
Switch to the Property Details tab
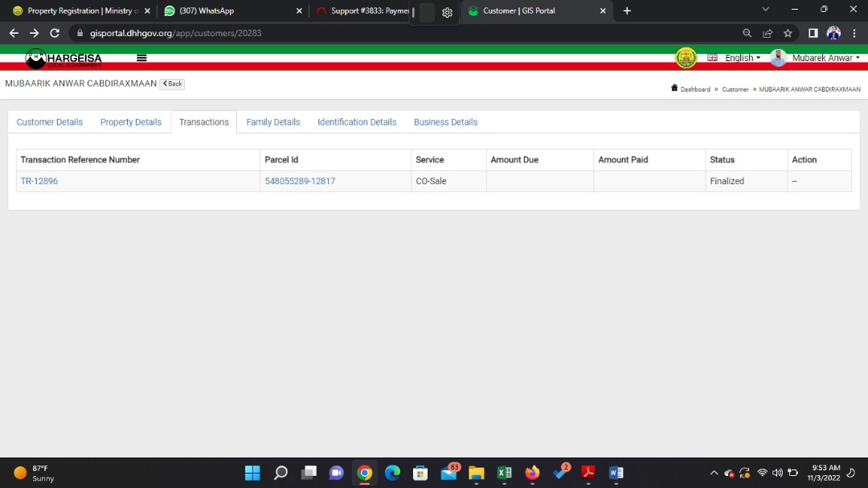click(x=131, y=122)
